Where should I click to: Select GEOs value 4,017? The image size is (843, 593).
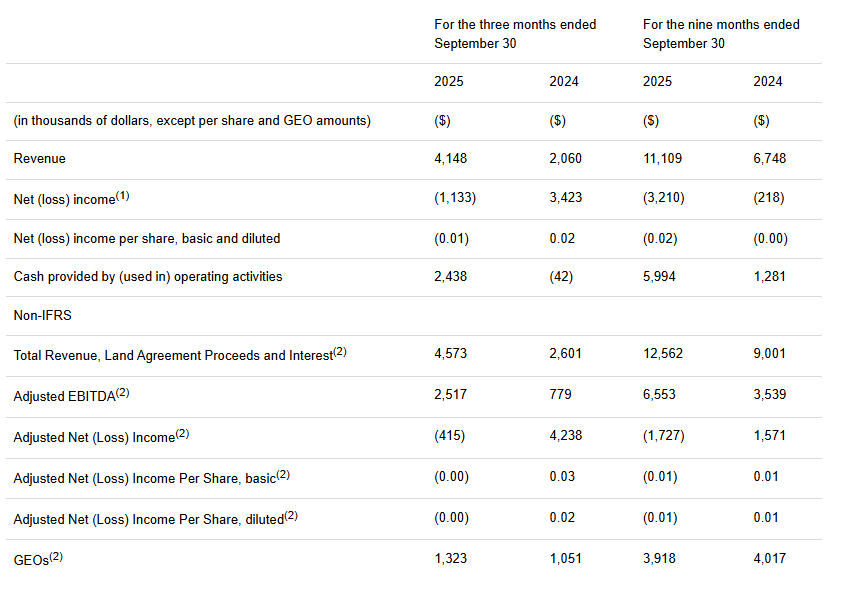tap(769, 558)
